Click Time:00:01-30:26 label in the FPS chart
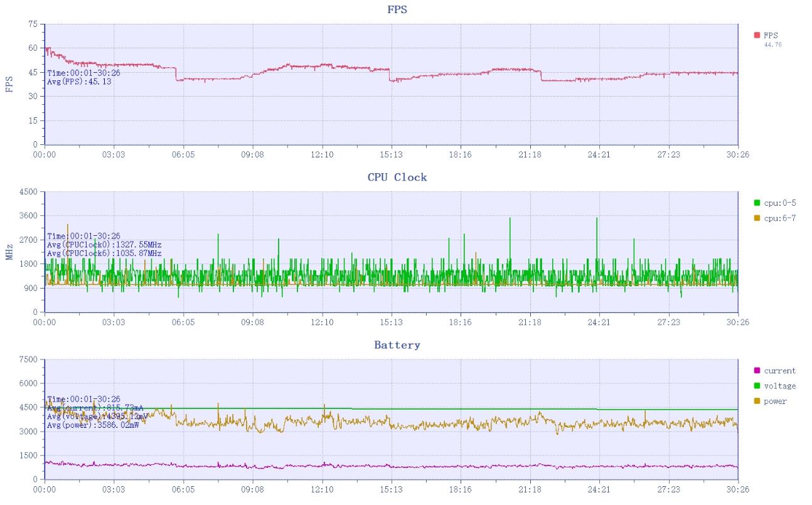The height and width of the screenshot is (505, 812). coord(83,73)
